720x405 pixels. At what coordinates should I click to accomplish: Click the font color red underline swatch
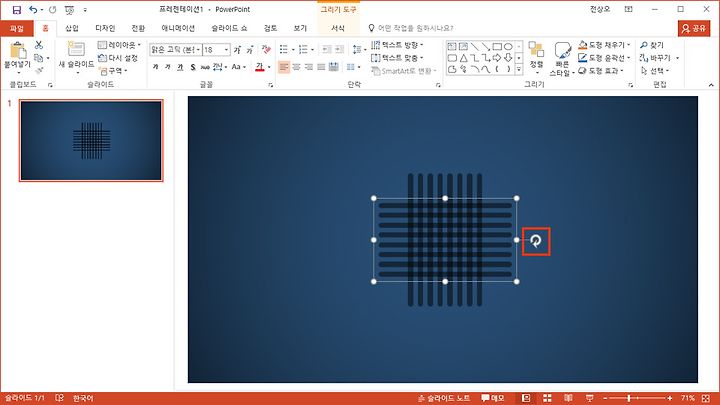[260, 67]
